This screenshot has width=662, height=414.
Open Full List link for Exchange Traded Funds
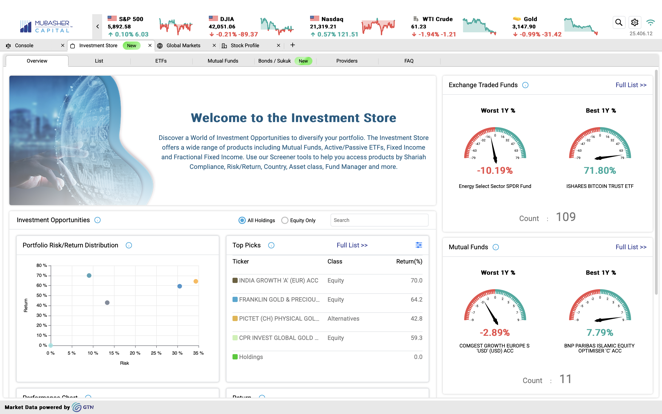coord(630,85)
